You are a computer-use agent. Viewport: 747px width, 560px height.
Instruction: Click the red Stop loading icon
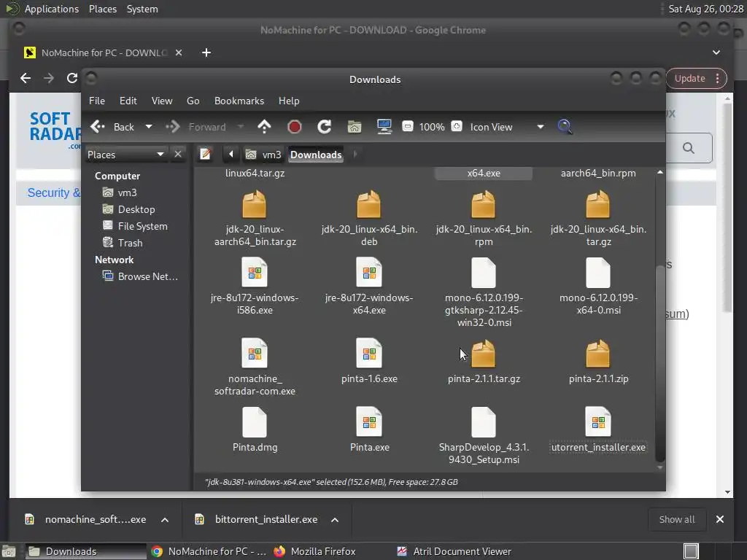(x=295, y=127)
